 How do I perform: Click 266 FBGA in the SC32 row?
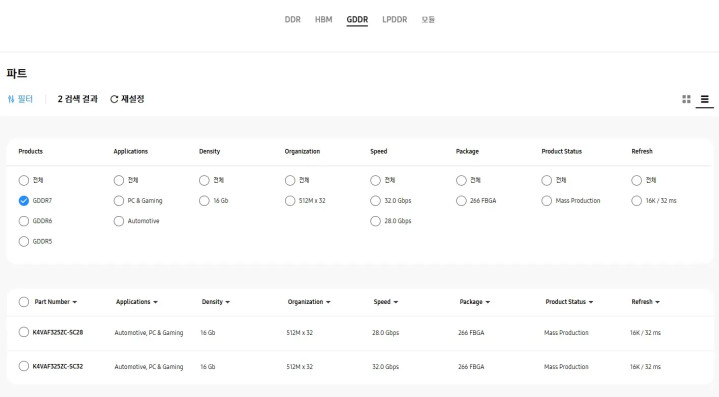[471, 367]
